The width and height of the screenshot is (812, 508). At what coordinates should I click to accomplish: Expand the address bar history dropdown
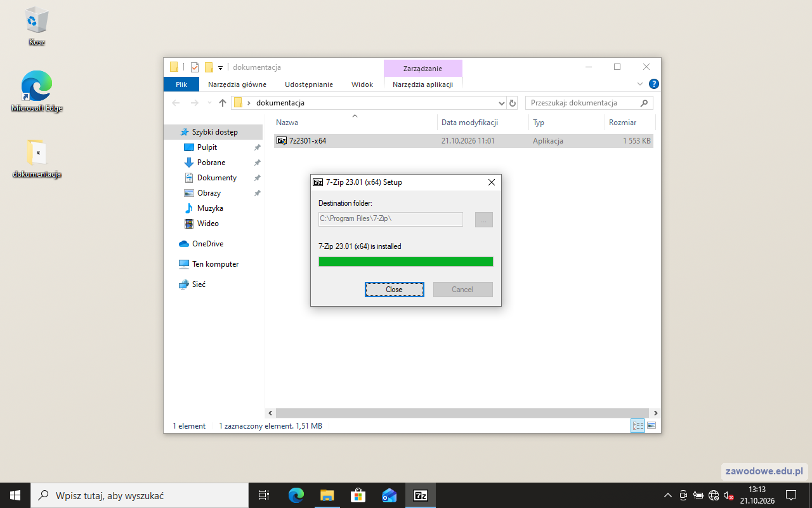pyautogui.click(x=501, y=103)
